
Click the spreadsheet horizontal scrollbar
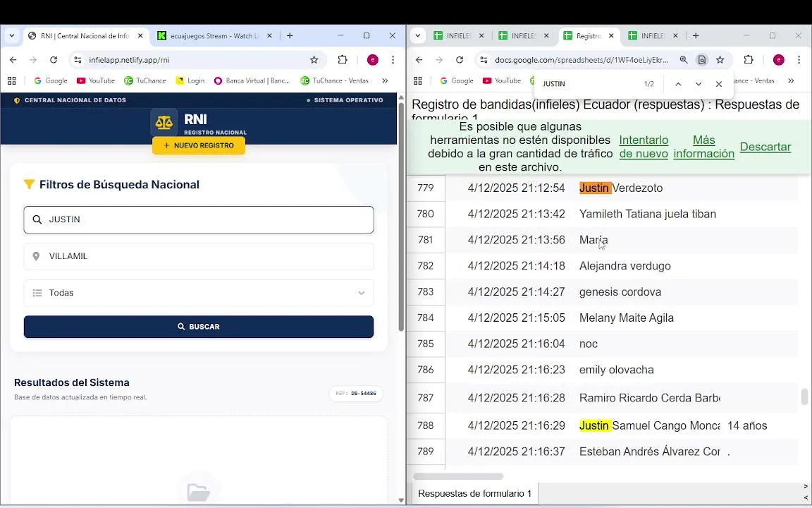coord(458,476)
